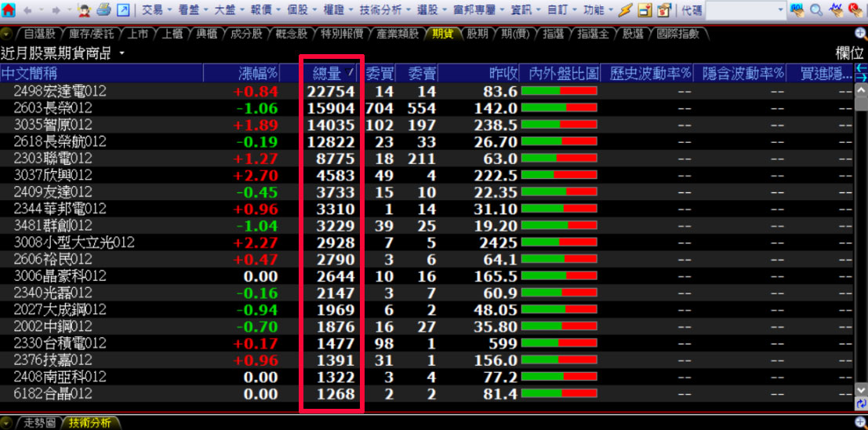Switch to the 自選股 tab
The height and width of the screenshot is (430, 868).
point(39,34)
